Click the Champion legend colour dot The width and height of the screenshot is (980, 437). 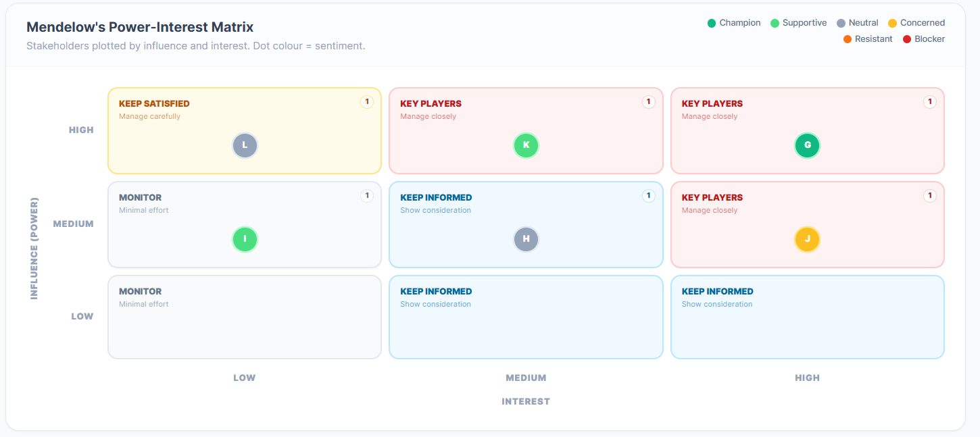pos(712,23)
